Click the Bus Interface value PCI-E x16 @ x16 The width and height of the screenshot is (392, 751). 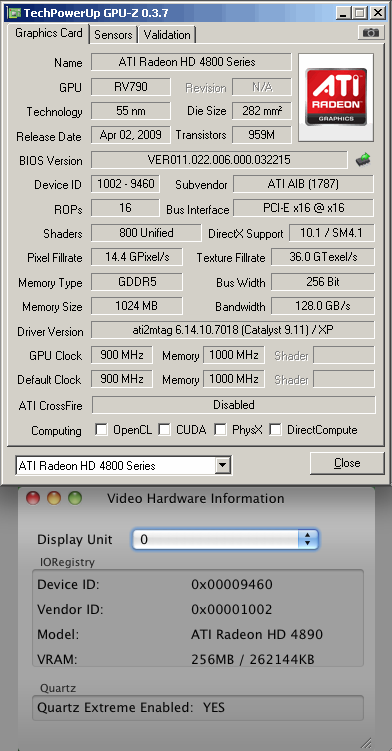pos(303,208)
